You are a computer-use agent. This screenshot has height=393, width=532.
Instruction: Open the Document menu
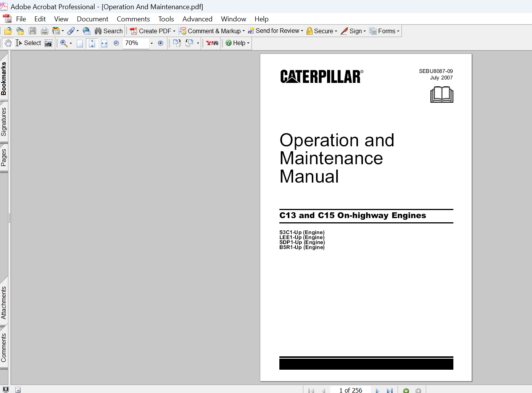click(x=92, y=19)
